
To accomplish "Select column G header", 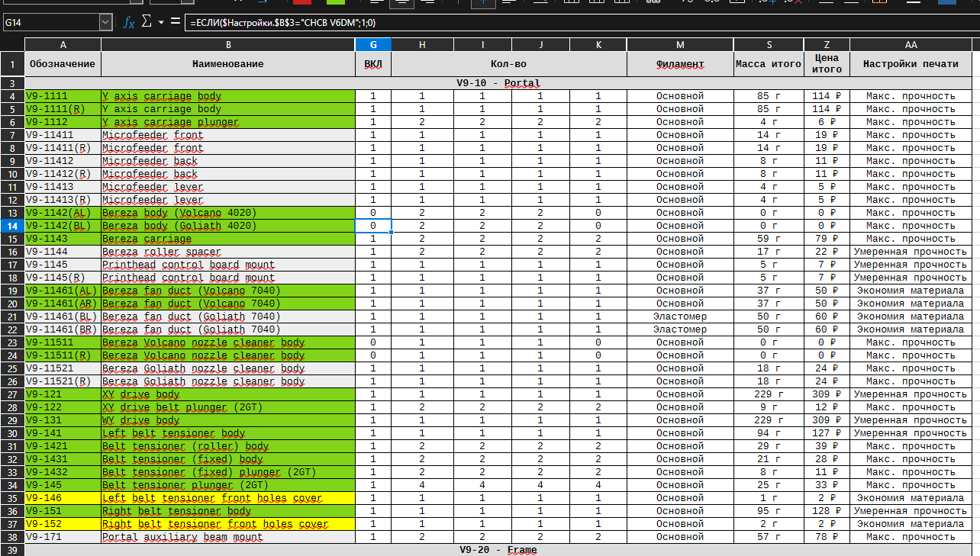I will [373, 45].
